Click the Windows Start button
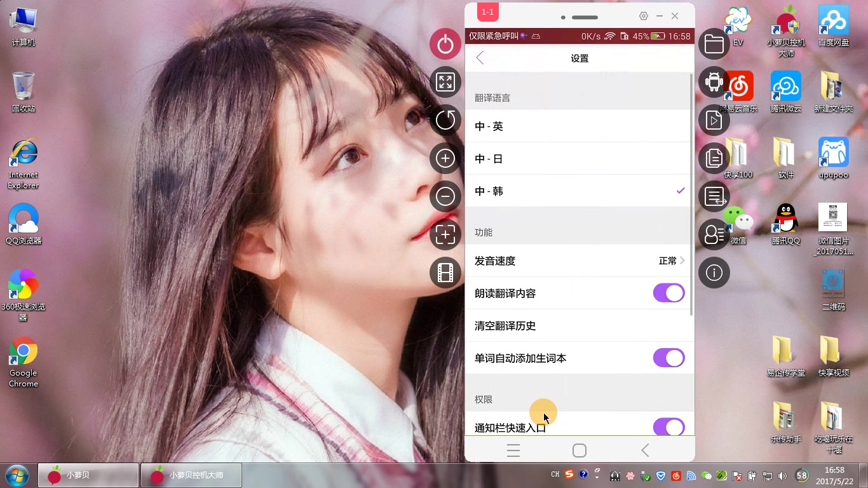 coord(17,475)
